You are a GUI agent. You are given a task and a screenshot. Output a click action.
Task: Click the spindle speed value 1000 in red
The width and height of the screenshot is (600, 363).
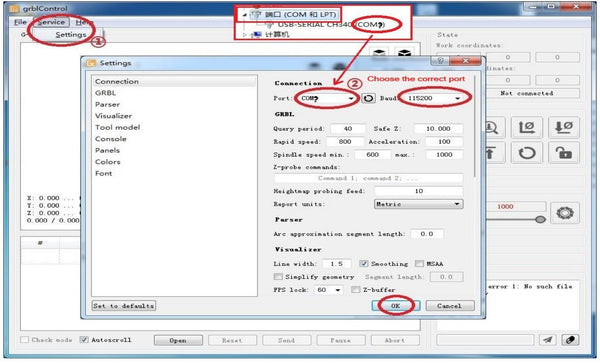pos(505,207)
